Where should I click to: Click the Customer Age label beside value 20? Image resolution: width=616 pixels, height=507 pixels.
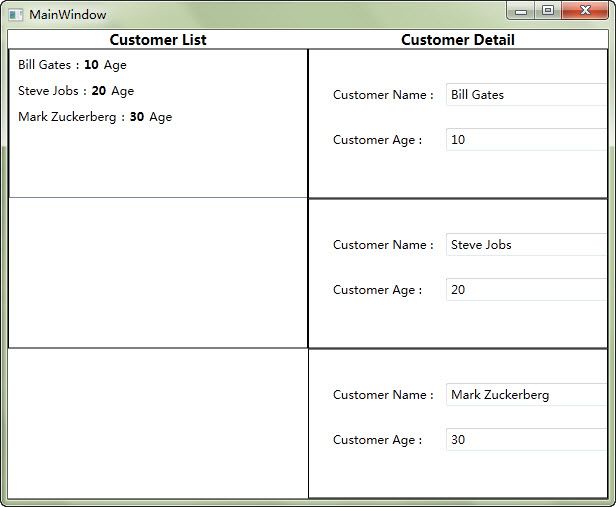pyautogui.click(x=378, y=290)
